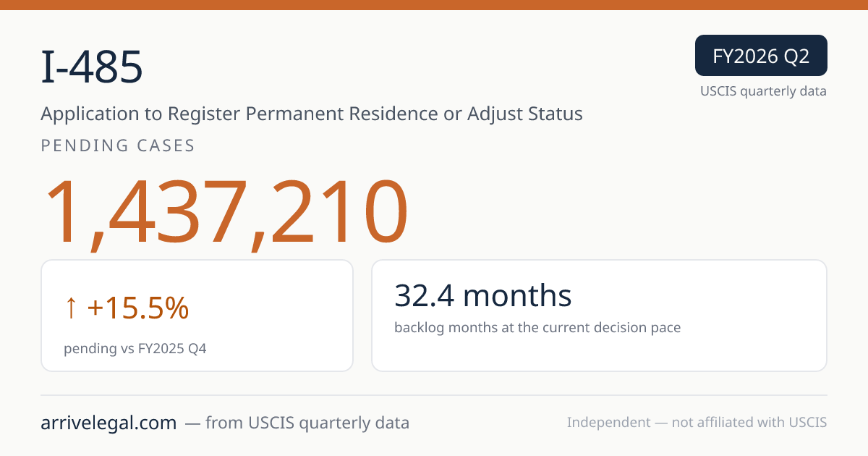Click the backlog months card
The width and height of the screenshot is (868, 456).
click(599, 316)
